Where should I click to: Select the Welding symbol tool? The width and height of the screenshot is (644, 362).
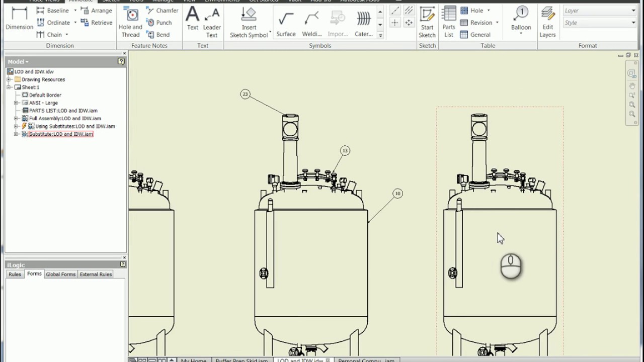[312, 24]
